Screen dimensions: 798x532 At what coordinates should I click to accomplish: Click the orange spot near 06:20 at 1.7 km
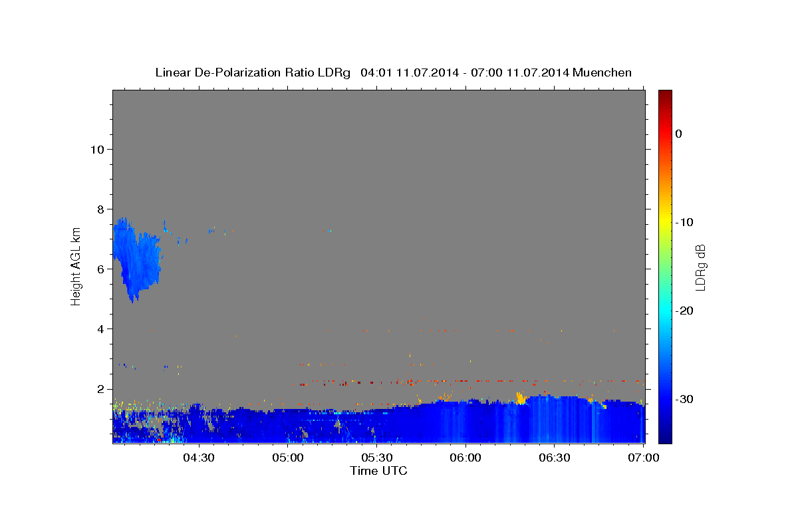(x=520, y=399)
